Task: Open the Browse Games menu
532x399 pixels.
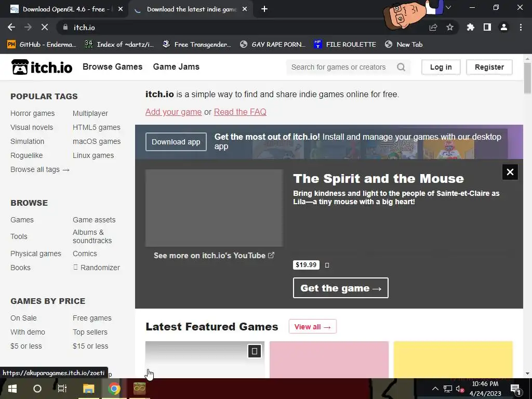Action: tap(113, 67)
